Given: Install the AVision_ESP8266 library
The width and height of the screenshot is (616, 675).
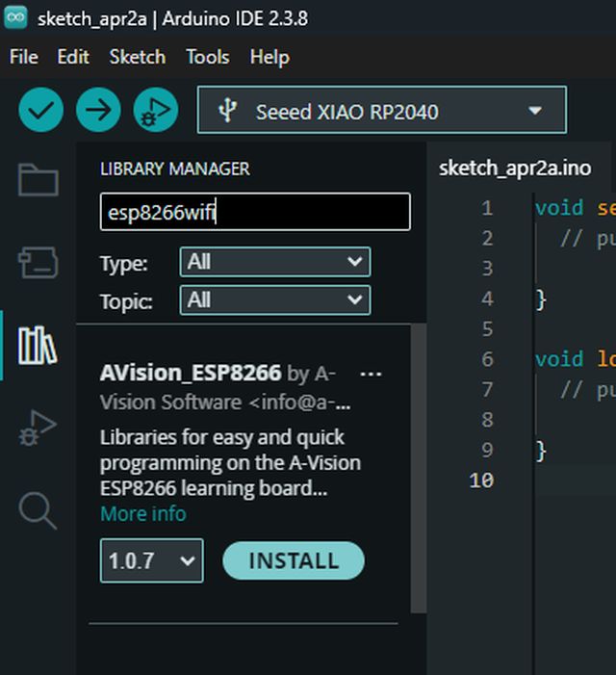Looking at the screenshot, I should [x=294, y=560].
